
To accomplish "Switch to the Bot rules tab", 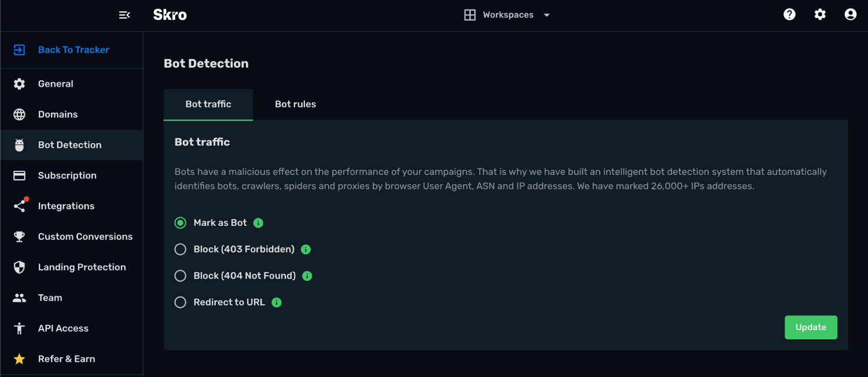I will click(x=296, y=104).
